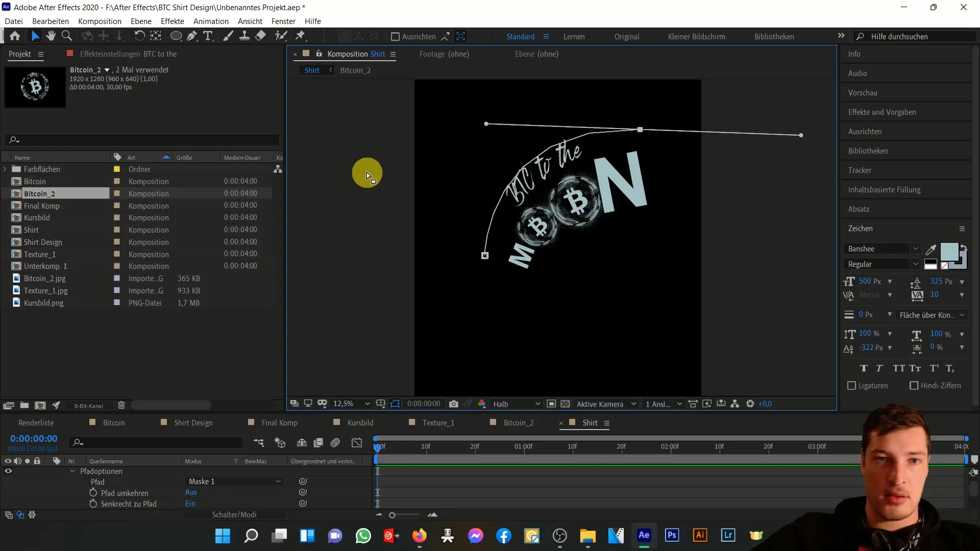The height and width of the screenshot is (551, 980).
Task: Click the snapshot camera icon in viewer
Action: point(453,404)
